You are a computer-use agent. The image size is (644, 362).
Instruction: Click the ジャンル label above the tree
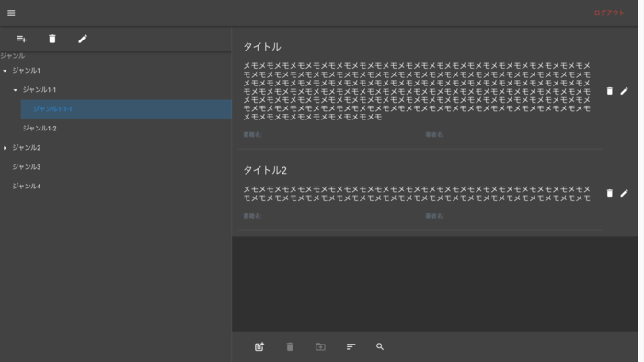tap(12, 56)
